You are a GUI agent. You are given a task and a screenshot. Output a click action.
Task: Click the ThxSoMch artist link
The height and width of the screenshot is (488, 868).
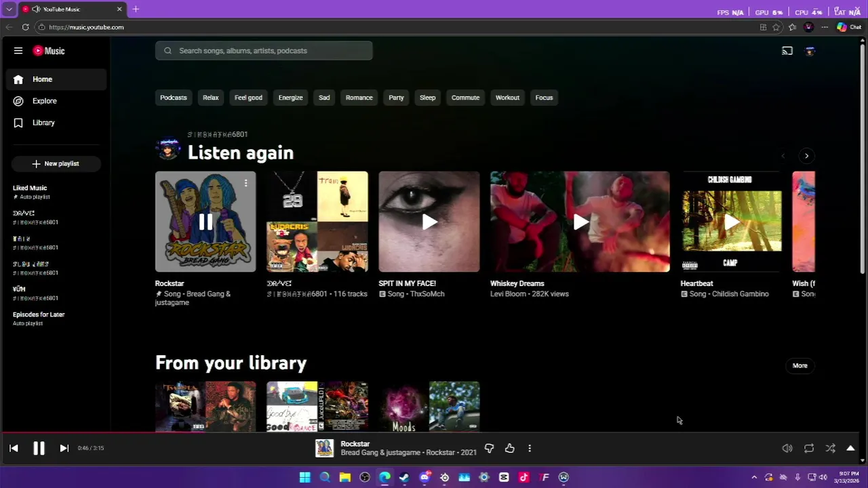coord(426,294)
